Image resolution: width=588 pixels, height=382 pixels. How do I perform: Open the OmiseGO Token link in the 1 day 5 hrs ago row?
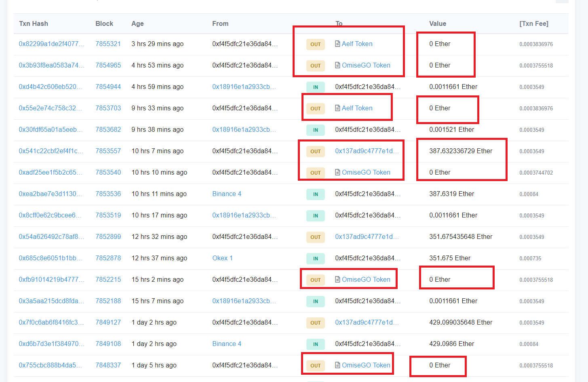[x=366, y=365]
